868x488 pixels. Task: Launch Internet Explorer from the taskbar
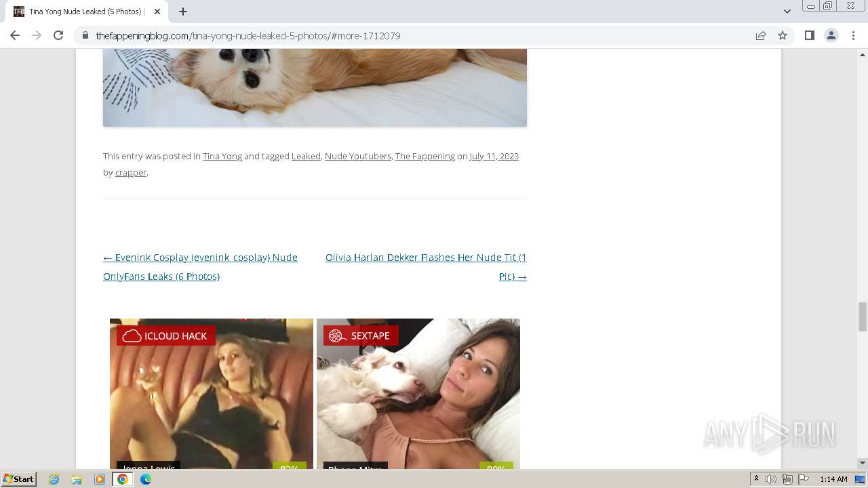coord(54,479)
